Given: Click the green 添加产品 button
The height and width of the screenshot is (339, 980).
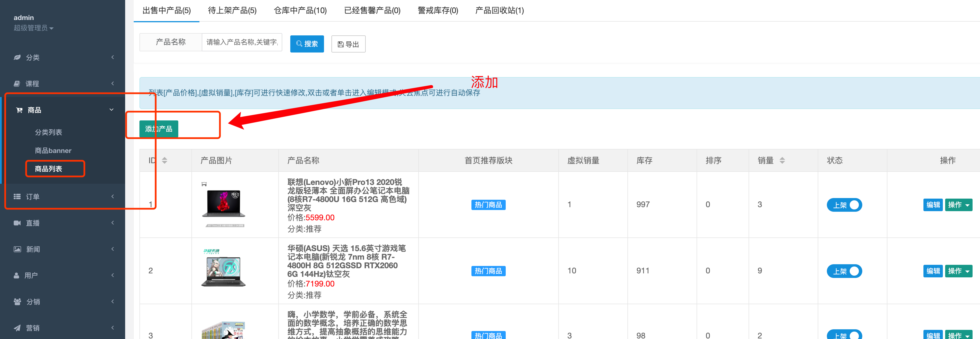Looking at the screenshot, I should [159, 129].
